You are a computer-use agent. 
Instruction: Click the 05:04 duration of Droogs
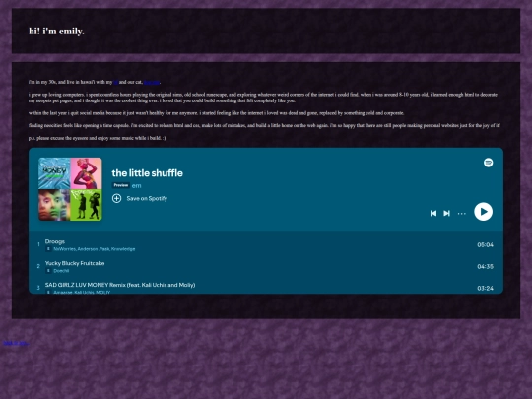485,245
